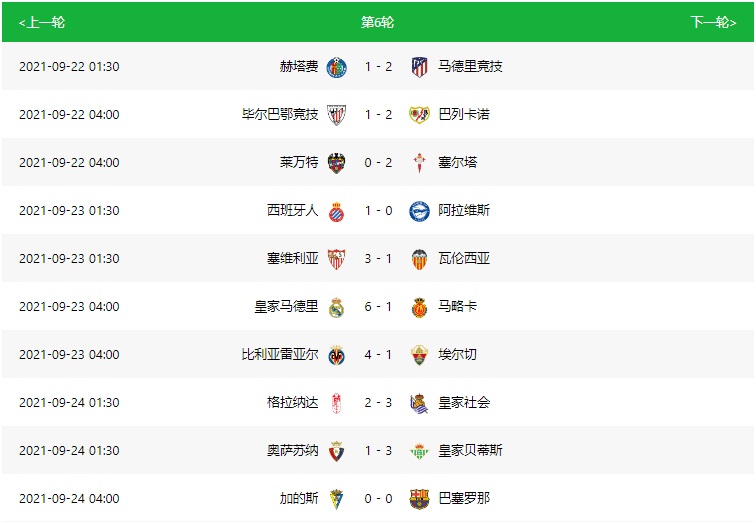
Task: Go to previous round via 上一轮
Action: point(41,22)
